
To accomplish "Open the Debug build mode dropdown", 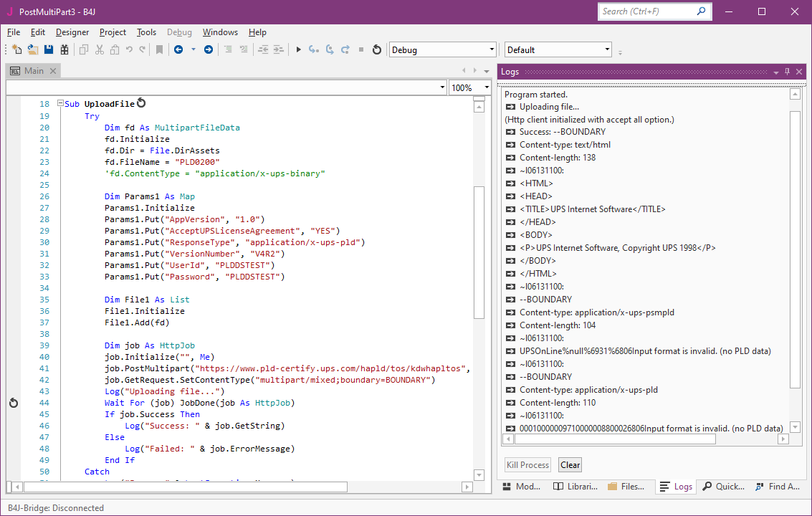I will (x=442, y=49).
